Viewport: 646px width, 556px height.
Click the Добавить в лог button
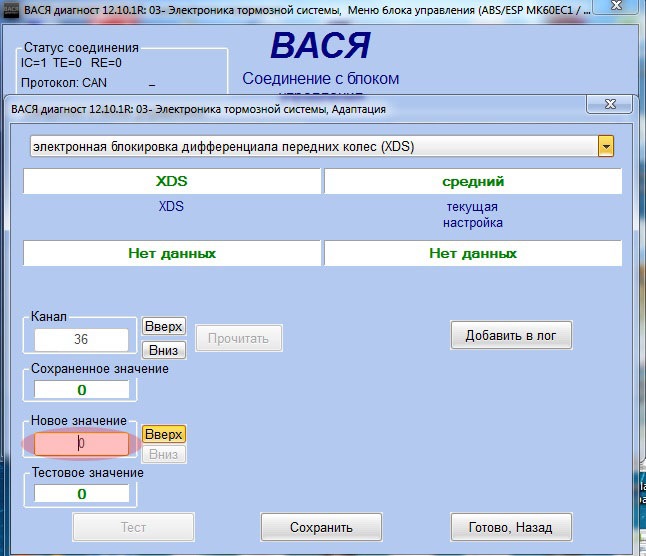pyautogui.click(x=511, y=335)
